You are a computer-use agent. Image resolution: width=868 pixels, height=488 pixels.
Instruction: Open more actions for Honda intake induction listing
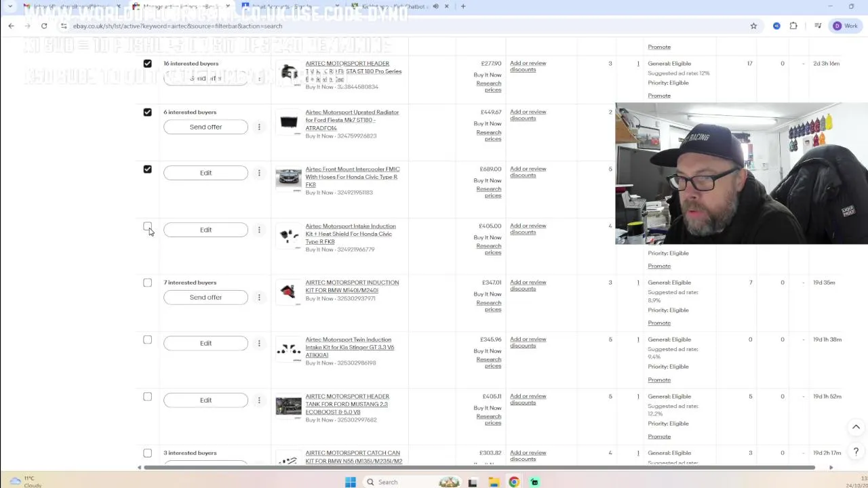[x=259, y=230]
